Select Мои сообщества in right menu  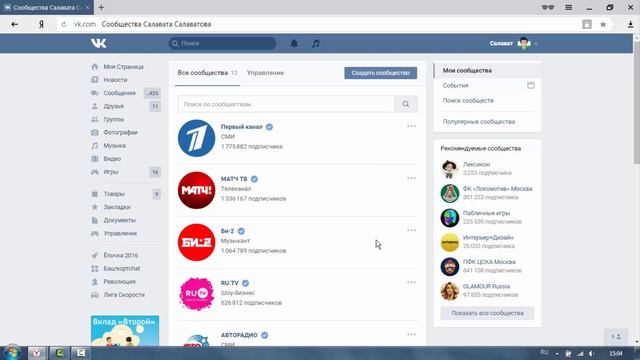tap(487, 71)
